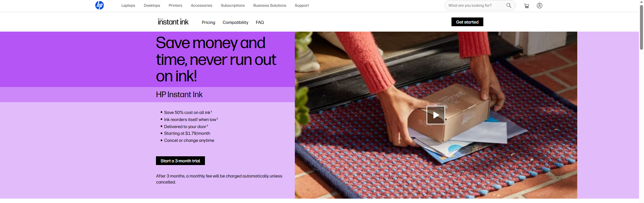Click the HP logo icon
Viewport: 644px width, 203px height.
click(x=99, y=5)
